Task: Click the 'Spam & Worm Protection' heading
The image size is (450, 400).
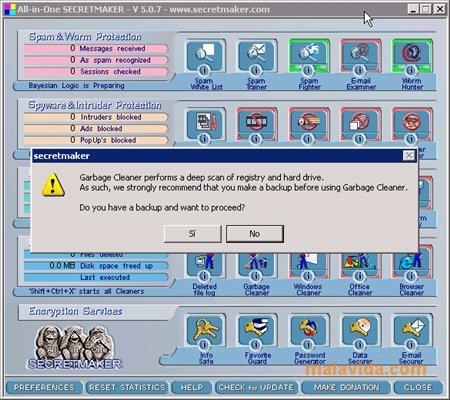Action: click(85, 37)
